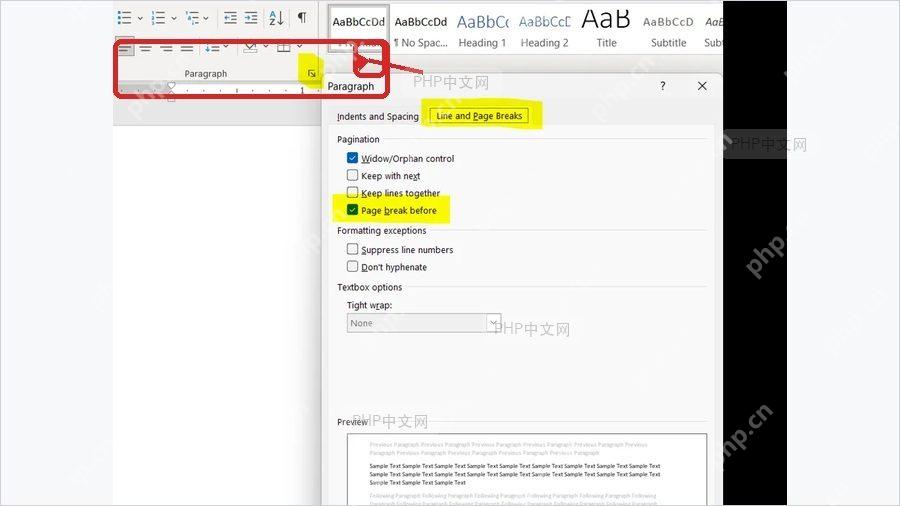Screen dimensions: 900x506
Task: Enable Keep lines together checkbox
Action: pyautogui.click(x=352, y=193)
